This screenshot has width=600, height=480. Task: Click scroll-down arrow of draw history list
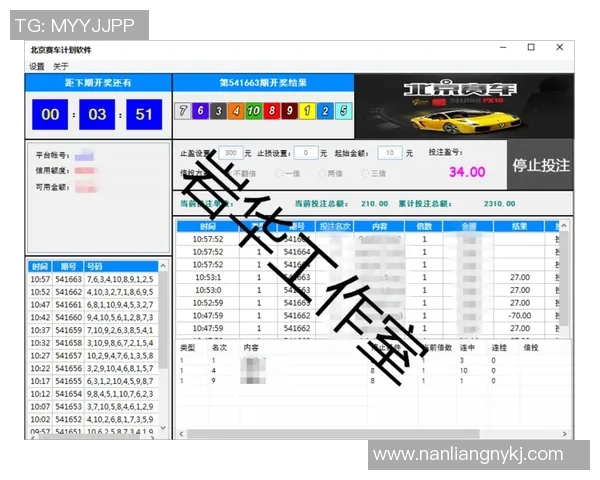(163, 427)
